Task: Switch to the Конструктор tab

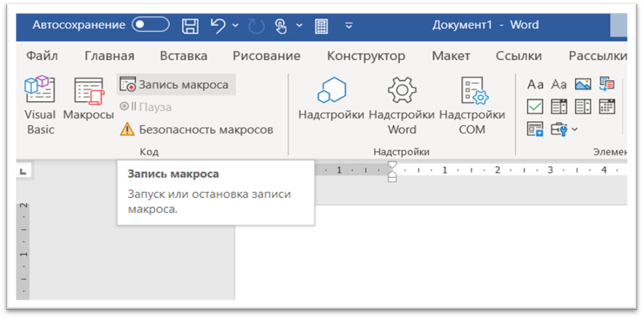Action: pyautogui.click(x=366, y=56)
